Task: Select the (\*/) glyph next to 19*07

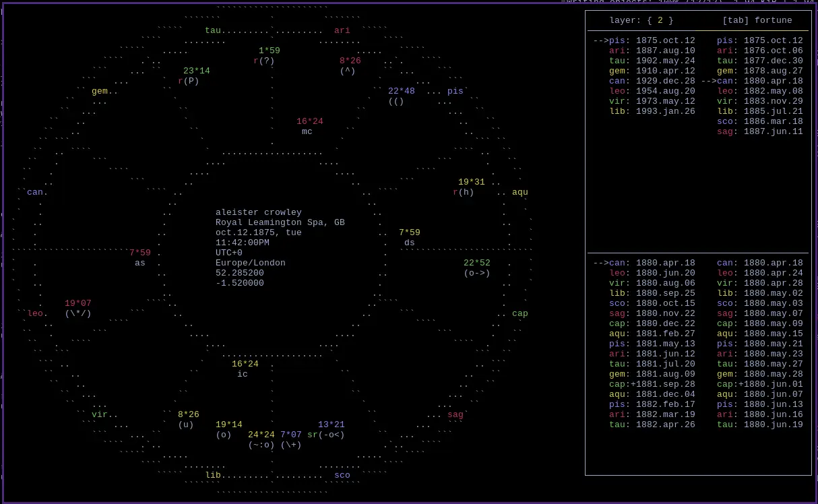Action: click(x=78, y=313)
